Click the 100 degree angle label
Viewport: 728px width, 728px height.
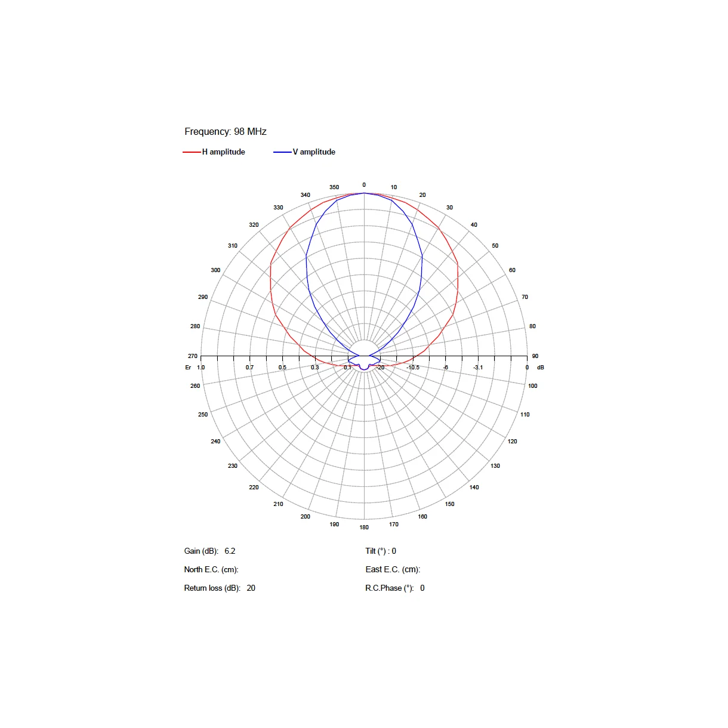533,386
